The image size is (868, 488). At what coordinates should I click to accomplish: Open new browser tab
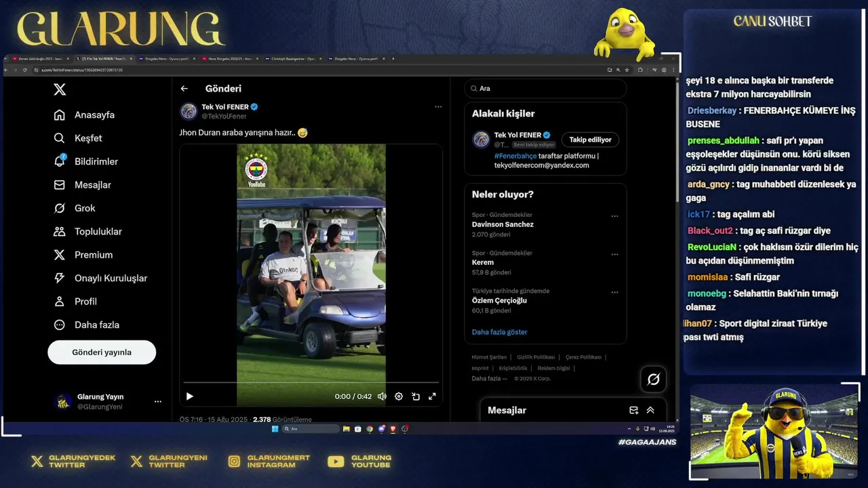click(393, 59)
